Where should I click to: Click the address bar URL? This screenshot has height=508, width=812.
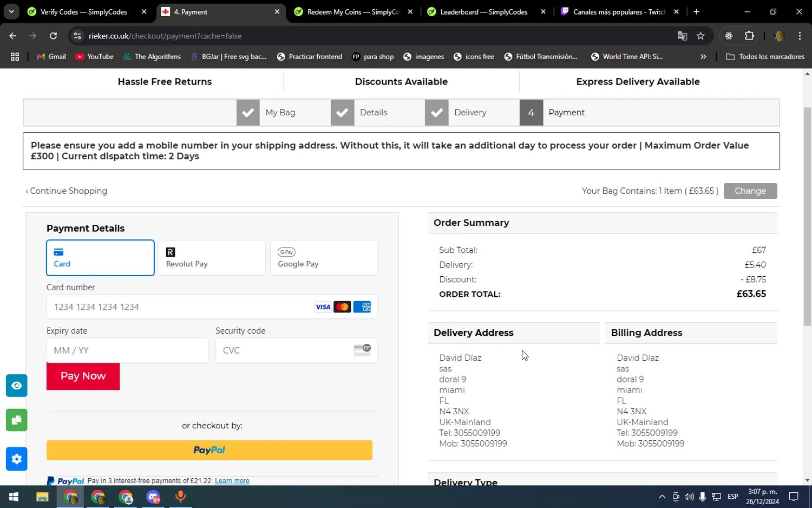click(x=165, y=36)
